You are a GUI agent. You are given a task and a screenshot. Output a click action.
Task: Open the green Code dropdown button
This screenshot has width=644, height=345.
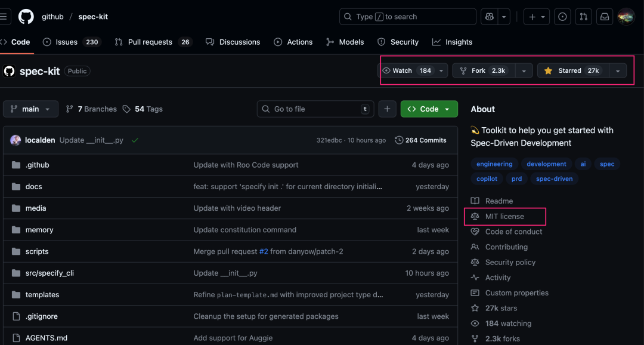(429, 109)
